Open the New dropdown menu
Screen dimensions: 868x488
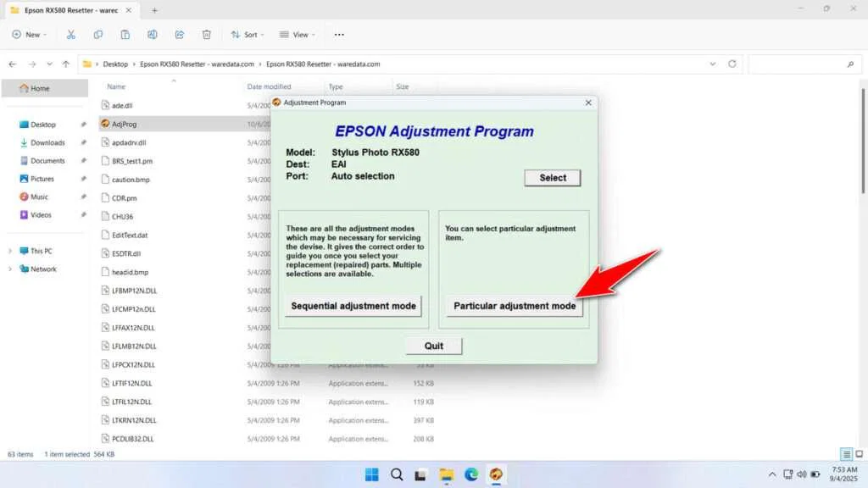[30, 35]
